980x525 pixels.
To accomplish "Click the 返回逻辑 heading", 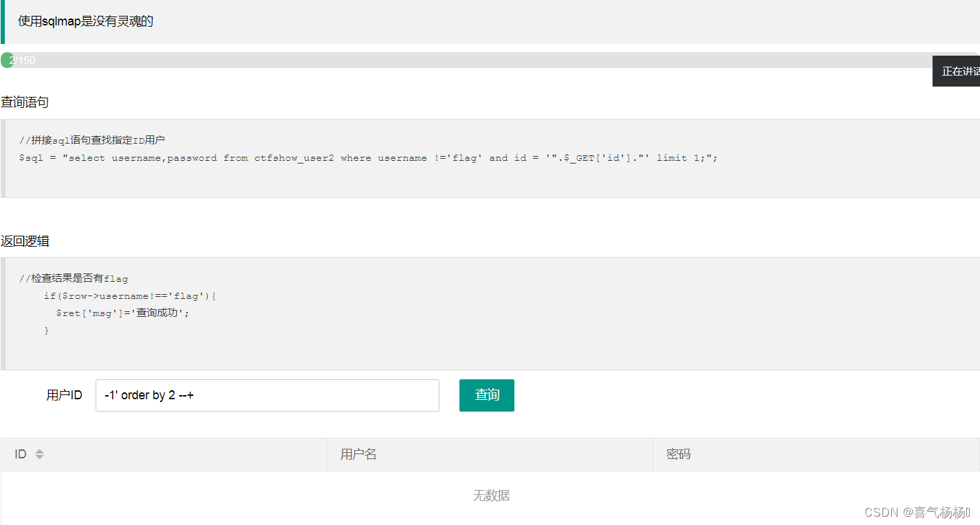I will coord(25,241).
